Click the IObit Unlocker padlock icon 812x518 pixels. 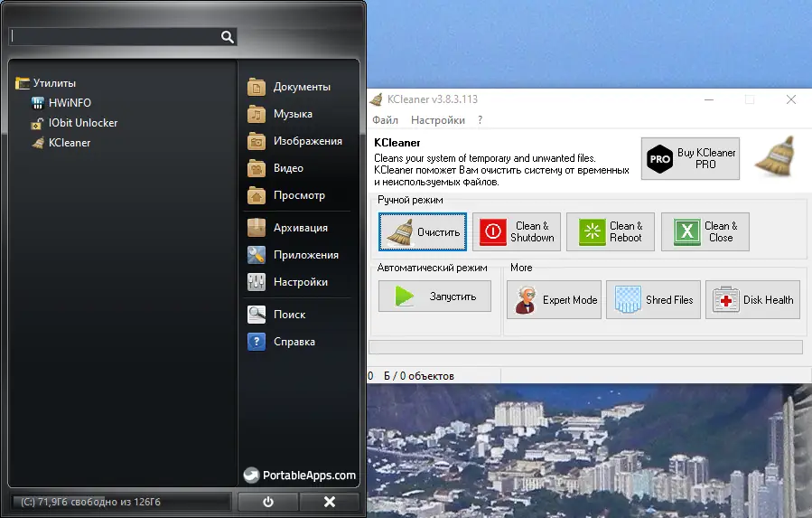point(37,124)
